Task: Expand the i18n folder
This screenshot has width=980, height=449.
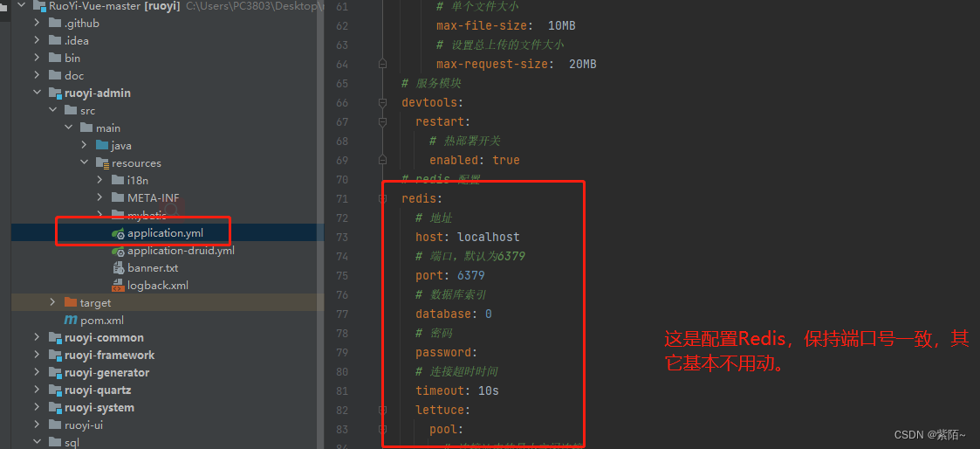Action: click(x=100, y=181)
